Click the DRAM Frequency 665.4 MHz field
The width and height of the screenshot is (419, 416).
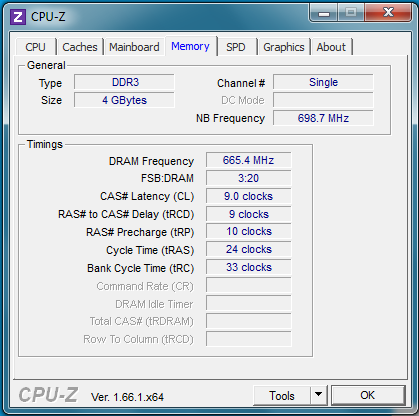pyautogui.click(x=249, y=160)
